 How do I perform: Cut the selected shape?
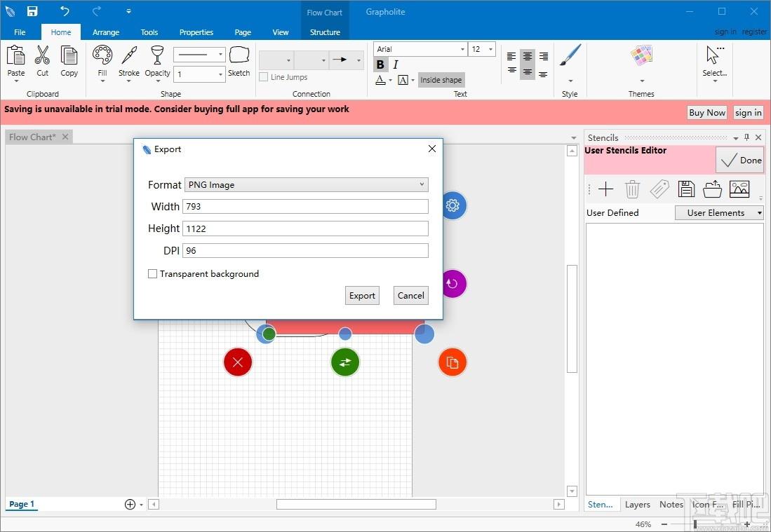point(42,62)
